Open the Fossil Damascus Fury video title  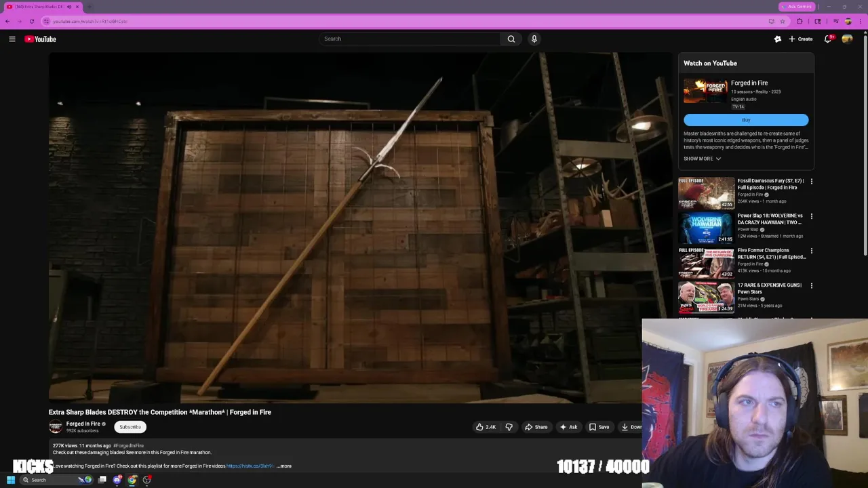[x=771, y=184]
